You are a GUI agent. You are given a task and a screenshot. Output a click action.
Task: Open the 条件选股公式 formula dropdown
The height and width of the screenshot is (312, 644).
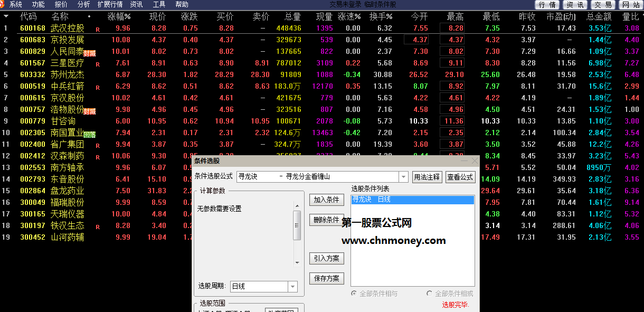tap(404, 177)
